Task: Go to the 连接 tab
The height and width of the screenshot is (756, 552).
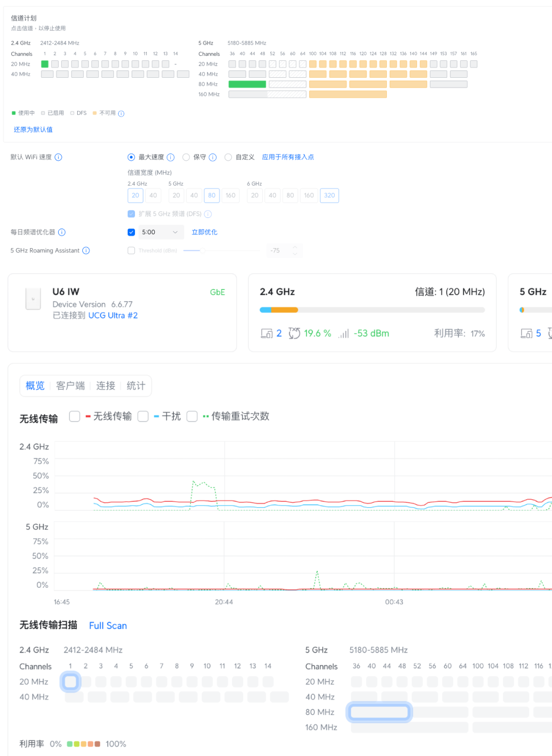Action: coord(106,386)
